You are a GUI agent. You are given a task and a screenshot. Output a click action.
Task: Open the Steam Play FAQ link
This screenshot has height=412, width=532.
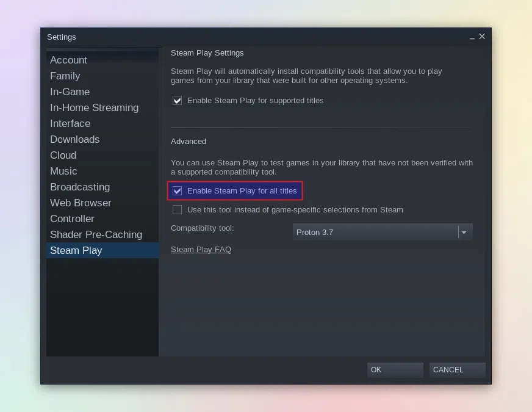201,250
